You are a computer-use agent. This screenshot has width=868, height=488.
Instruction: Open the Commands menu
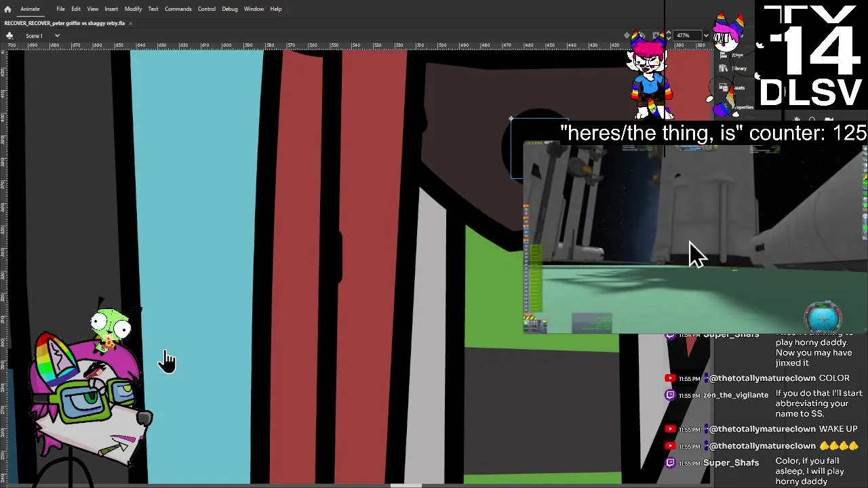[x=178, y=9]
